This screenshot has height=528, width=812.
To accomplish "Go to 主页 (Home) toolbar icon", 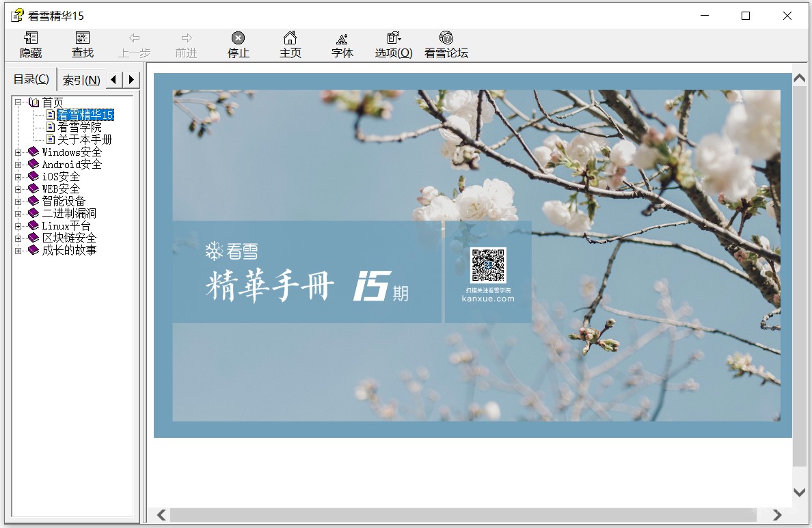I will [290, 38].
